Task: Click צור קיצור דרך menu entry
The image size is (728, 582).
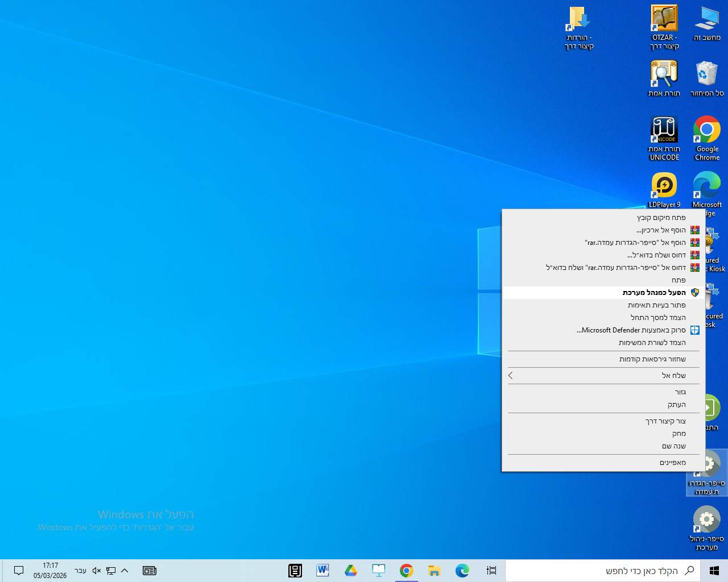Action: pos(665,421)
